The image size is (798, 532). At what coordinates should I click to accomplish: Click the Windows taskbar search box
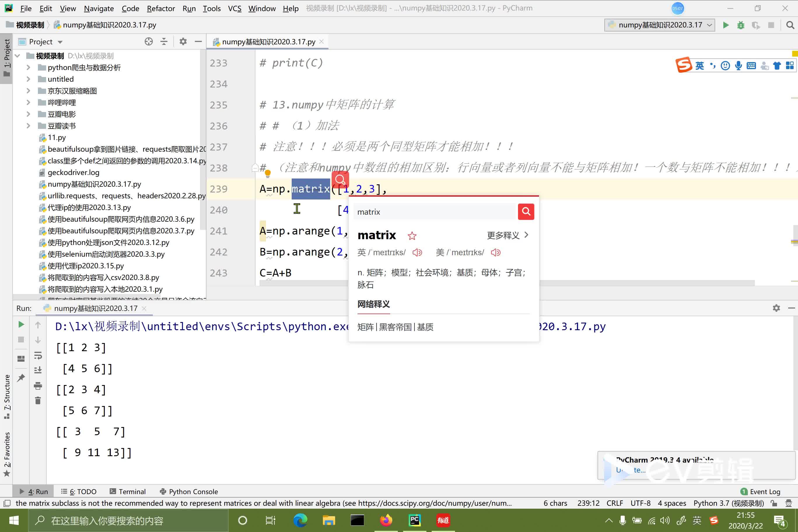[x=129, y=520]
